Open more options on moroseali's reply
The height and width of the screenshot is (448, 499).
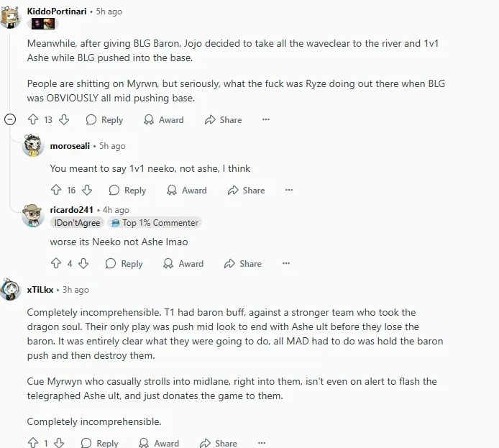288,190
